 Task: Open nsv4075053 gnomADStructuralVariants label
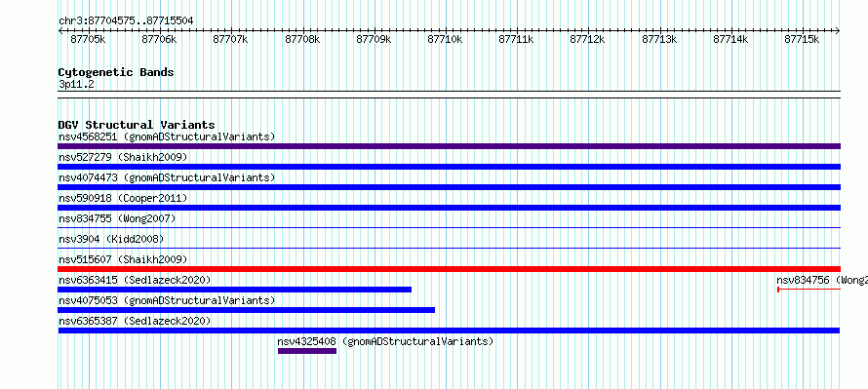(167, 300)
